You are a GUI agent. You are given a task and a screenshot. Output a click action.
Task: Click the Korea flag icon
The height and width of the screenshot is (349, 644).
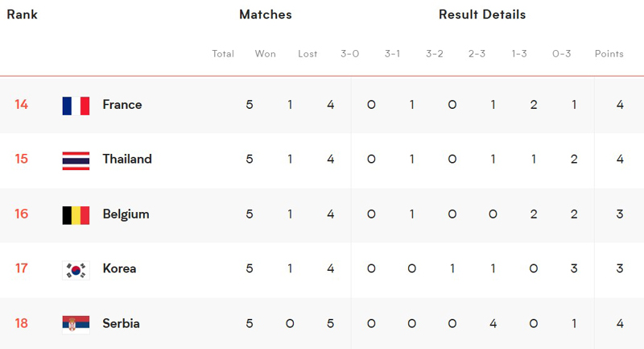click(76, 270)
